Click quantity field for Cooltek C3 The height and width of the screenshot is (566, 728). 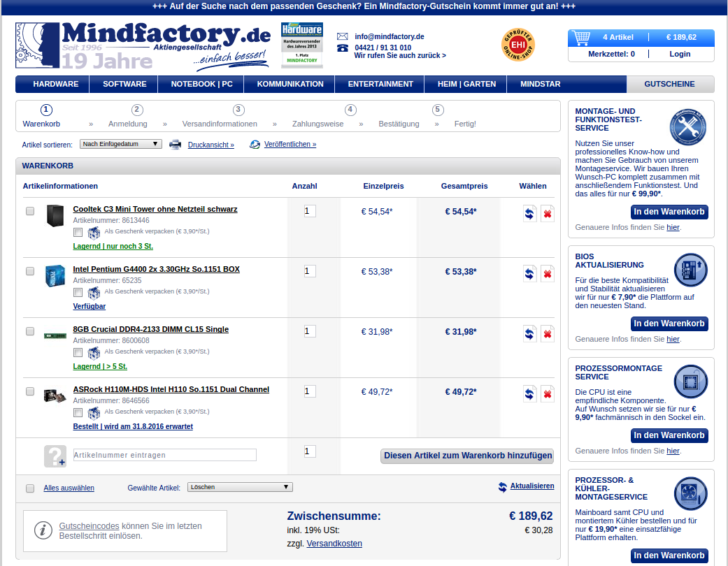tap(310, 211)
